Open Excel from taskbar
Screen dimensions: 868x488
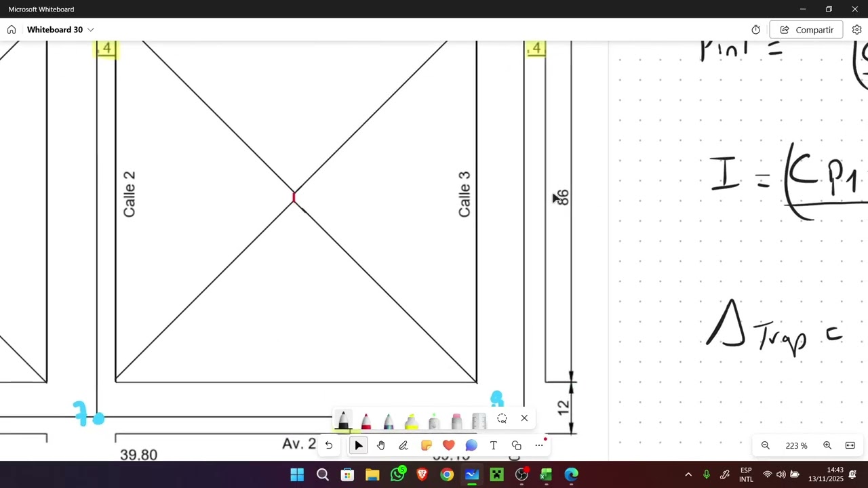[547, 474]
